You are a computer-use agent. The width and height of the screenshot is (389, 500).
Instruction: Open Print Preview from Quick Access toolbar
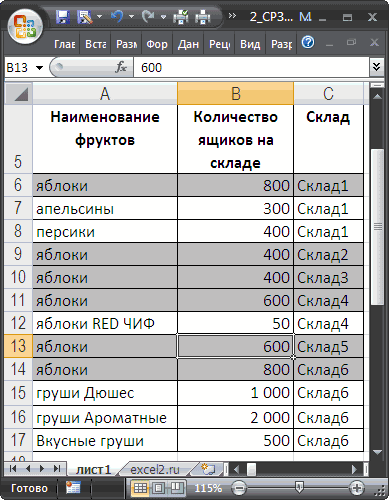coord(181,16)
